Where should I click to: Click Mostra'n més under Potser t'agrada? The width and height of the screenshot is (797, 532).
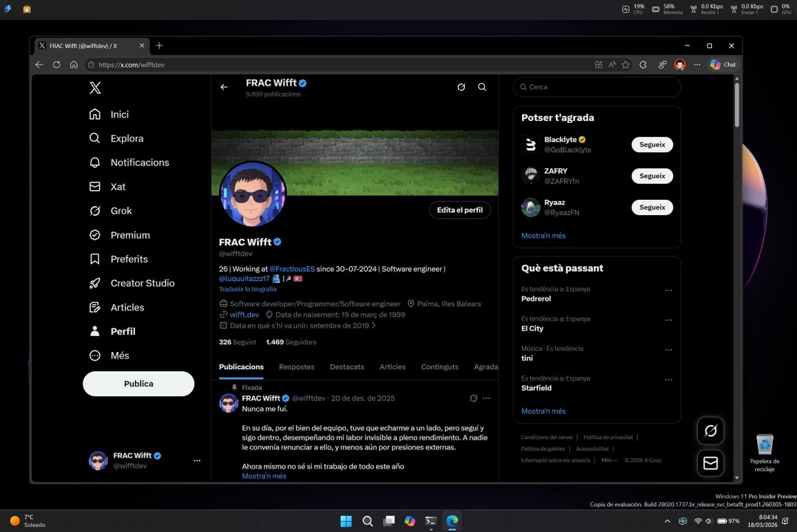[543, 236]
